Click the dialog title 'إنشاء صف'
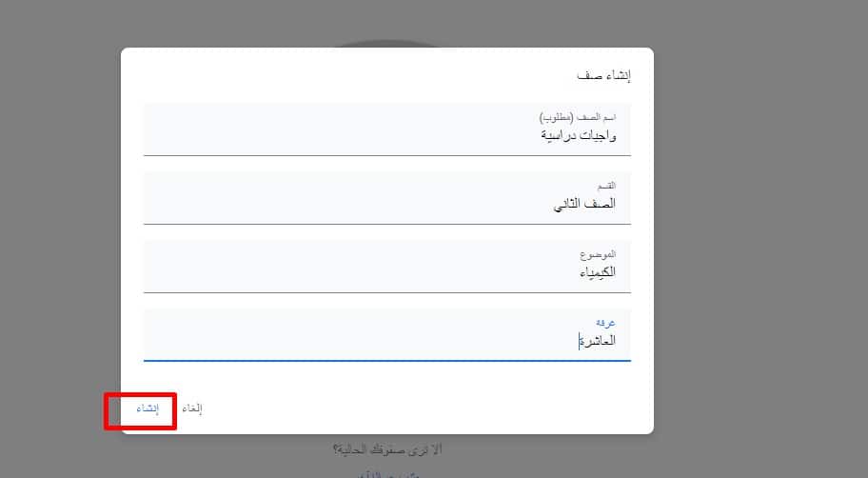 coord(604,74)
